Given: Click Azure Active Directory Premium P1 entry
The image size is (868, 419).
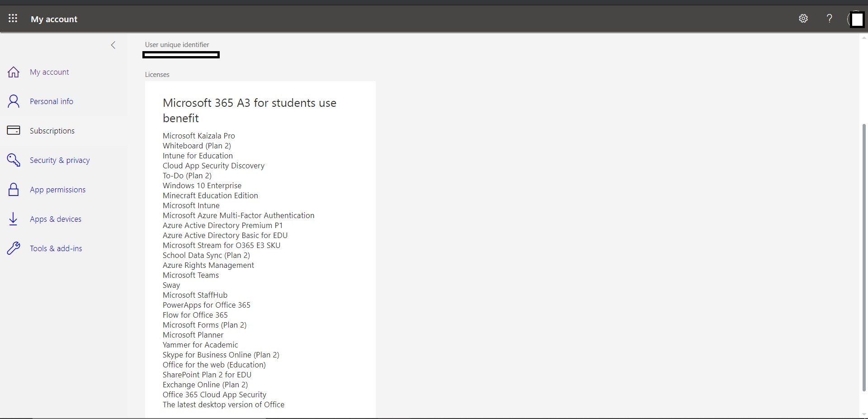Looking at the screenshot, I should click(x=222, y=225).
